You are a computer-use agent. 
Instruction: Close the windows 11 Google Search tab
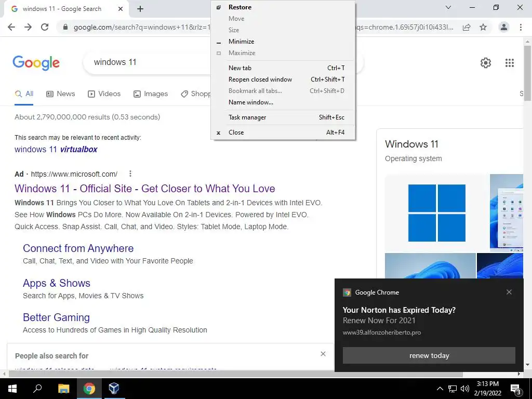[121, 9]
